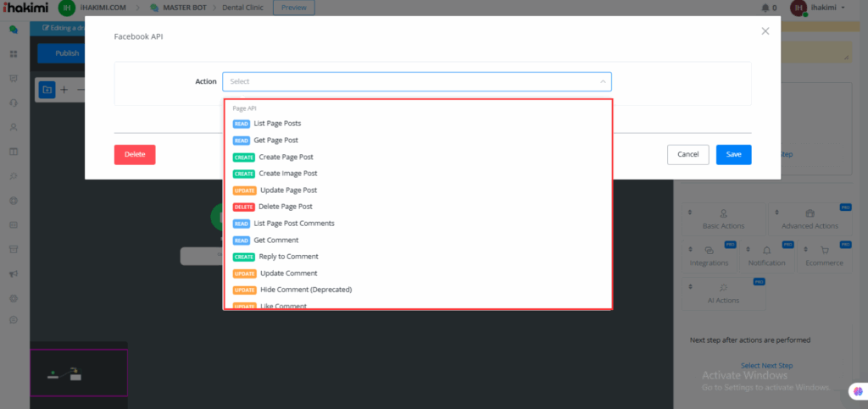The height and width of the screenshot is (409, 868).
Task: Pick Delete Page Post from the list
Action: pos(285,207)
